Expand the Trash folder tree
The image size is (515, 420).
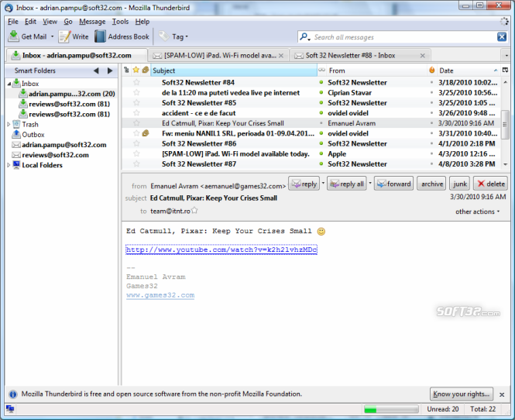[x=9, y=124]
